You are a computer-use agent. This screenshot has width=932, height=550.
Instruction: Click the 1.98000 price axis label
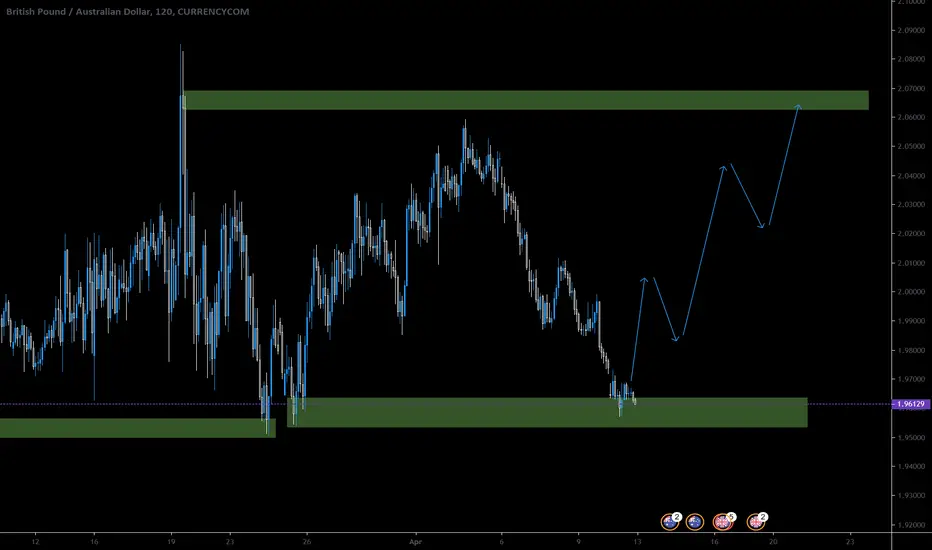click(912, 350)
